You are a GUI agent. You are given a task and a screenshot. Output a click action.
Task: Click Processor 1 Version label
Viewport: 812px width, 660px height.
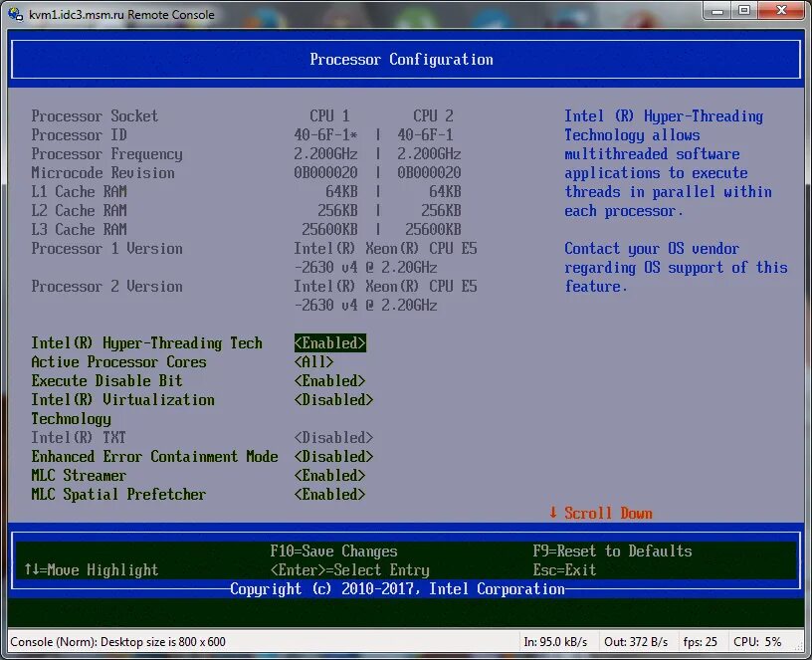point(106,249)
